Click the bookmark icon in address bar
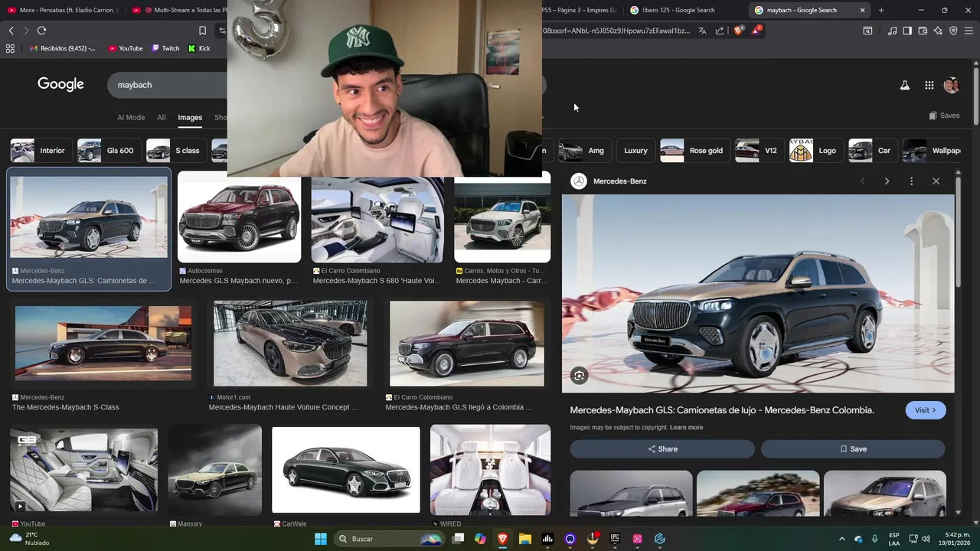This screenshot has height=551, width=980. (x=202, y=31)
